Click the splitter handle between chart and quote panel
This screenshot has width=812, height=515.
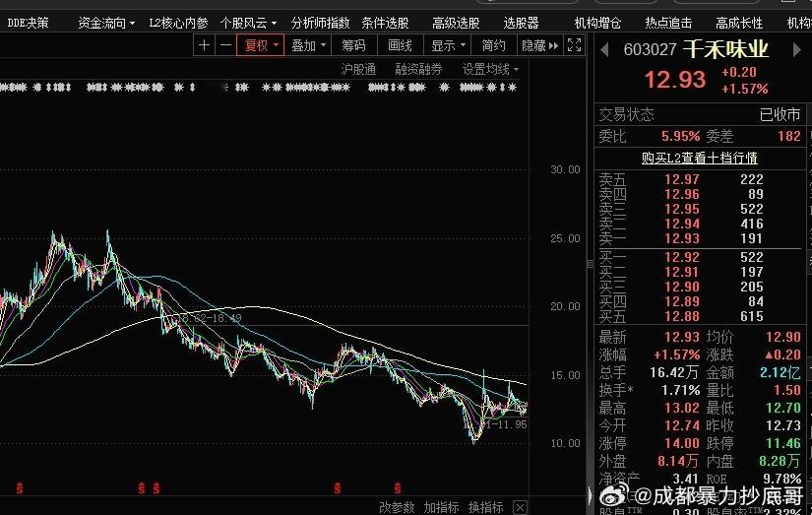590,264
